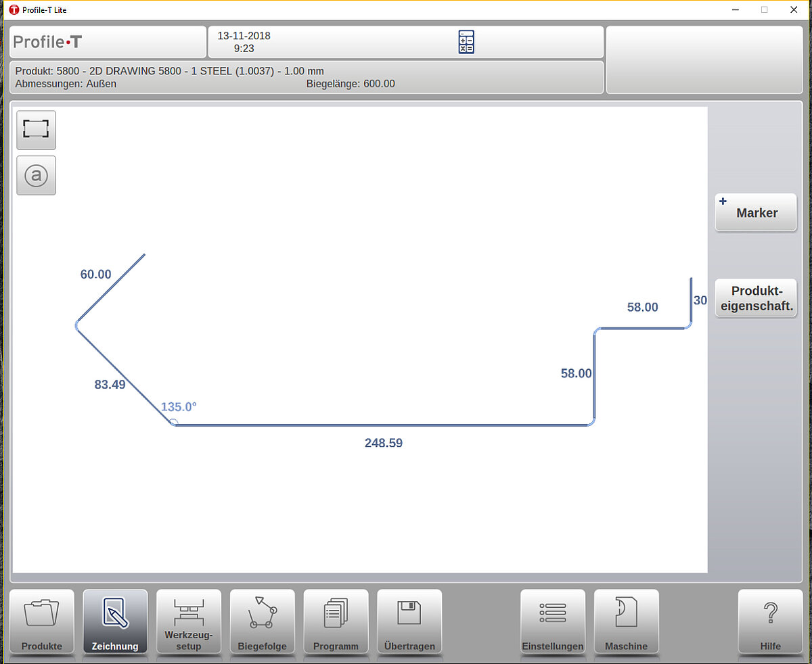Open Werkzeug-setup tool configuration

pos(189,622)
